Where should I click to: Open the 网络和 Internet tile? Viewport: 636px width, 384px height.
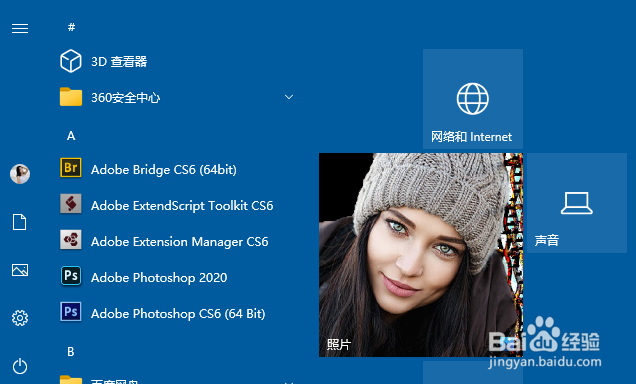coord(473,99)
